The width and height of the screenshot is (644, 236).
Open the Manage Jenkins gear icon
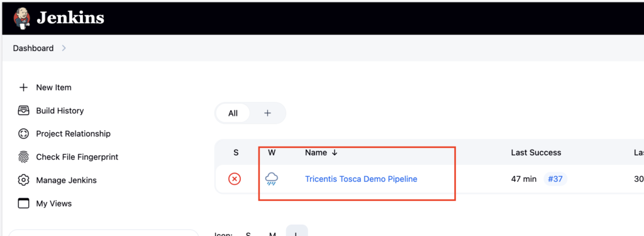click(23, 180)
